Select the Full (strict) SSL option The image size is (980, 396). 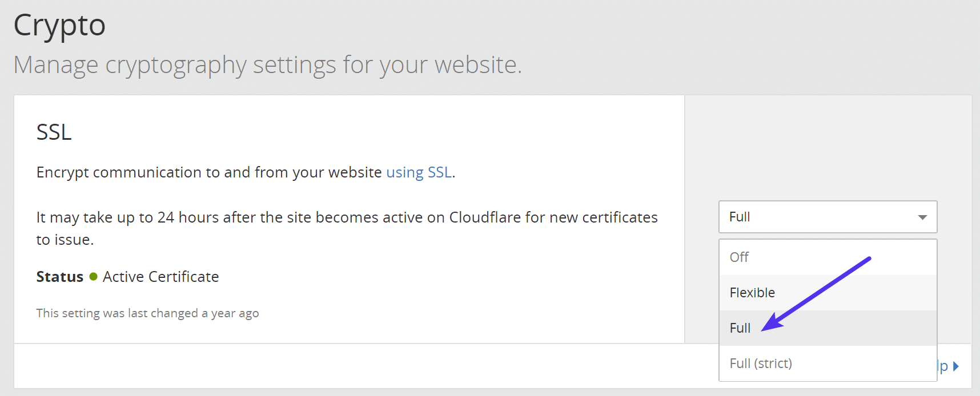point(760,363)
